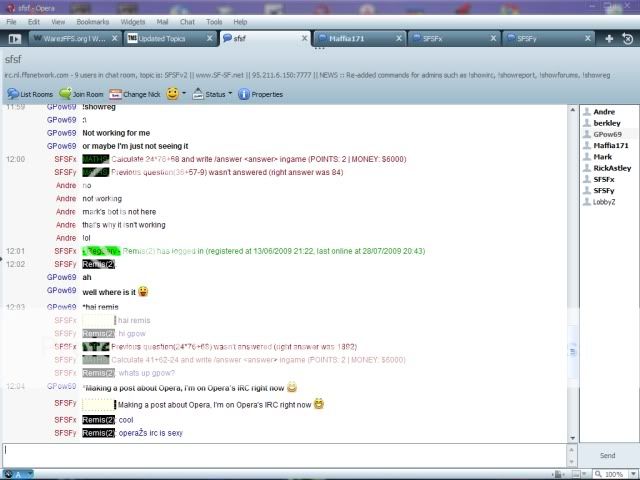640x480 pixels.
Task: Click the TMS favicon on Updated Topics tab
Action: 132,38
